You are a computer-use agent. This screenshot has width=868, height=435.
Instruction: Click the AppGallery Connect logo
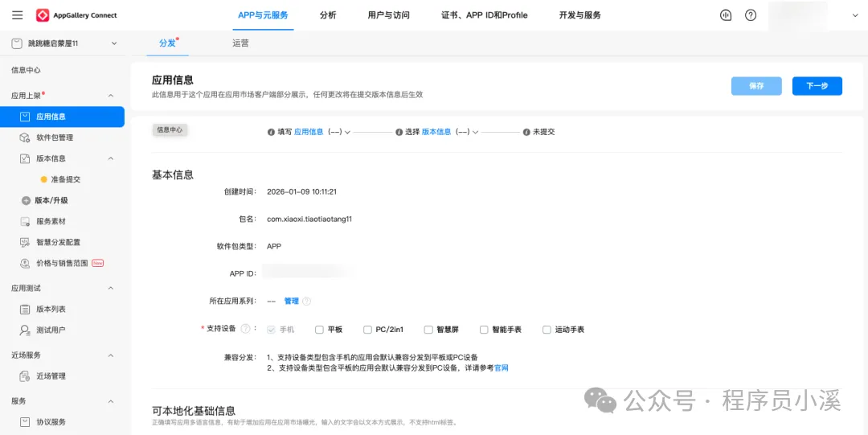[77, 15]
